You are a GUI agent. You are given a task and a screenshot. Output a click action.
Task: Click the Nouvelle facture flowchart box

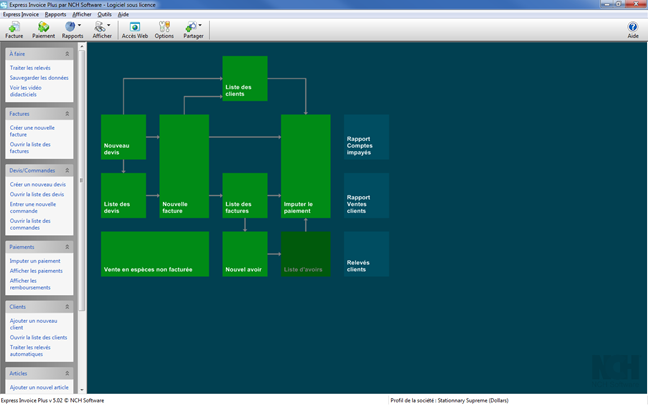point(184,166)
